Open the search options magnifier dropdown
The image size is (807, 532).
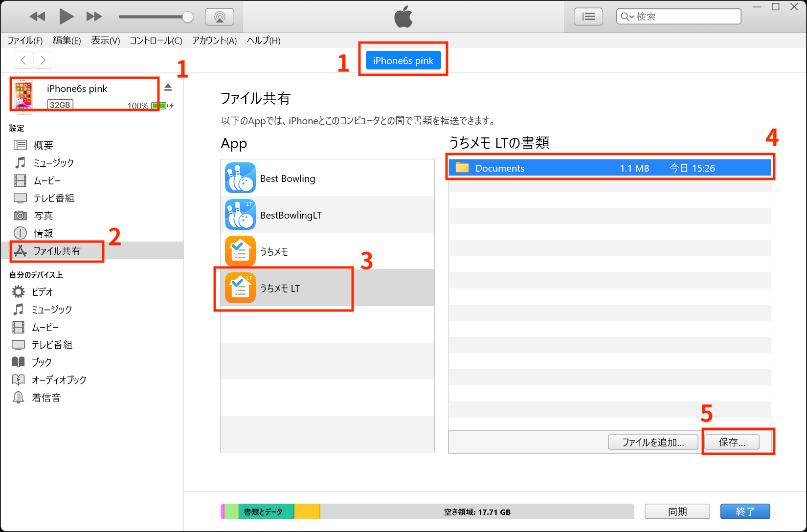628,17
